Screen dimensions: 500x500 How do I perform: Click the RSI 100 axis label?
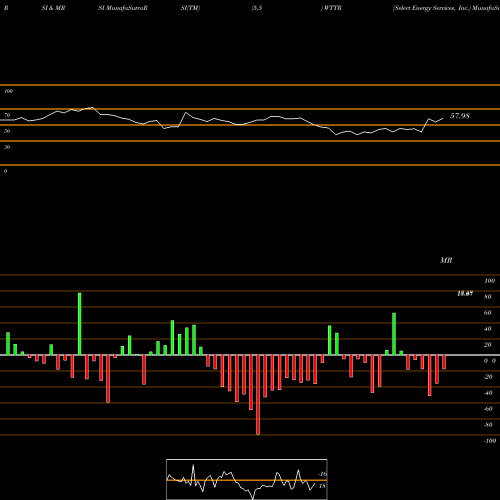point(9,91)
